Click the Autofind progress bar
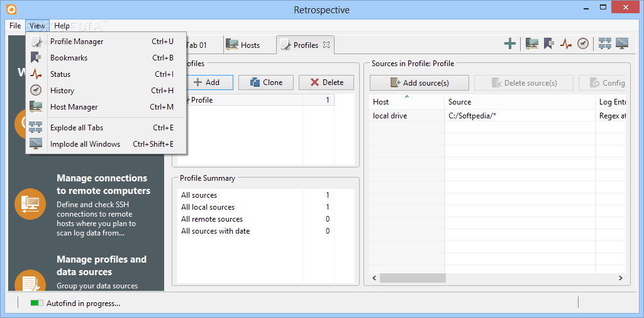644x318 pixels. (x=36, y=303)
